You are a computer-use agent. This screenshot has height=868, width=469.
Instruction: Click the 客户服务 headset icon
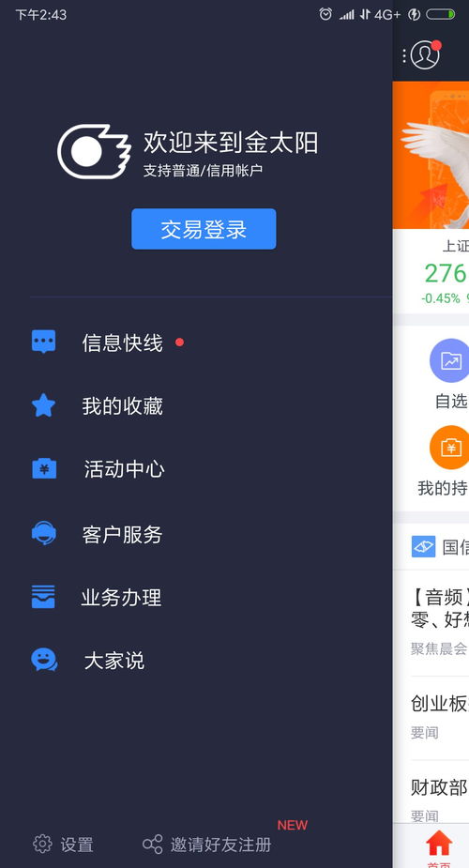point(44,534)
